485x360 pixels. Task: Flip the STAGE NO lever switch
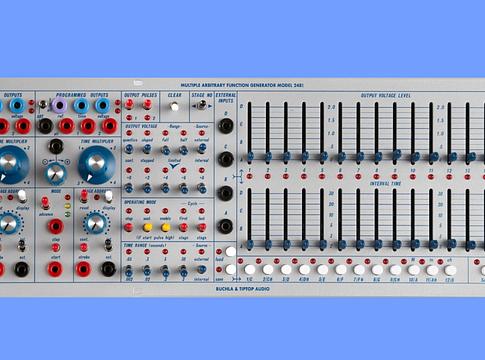click(x=202, y=106)
